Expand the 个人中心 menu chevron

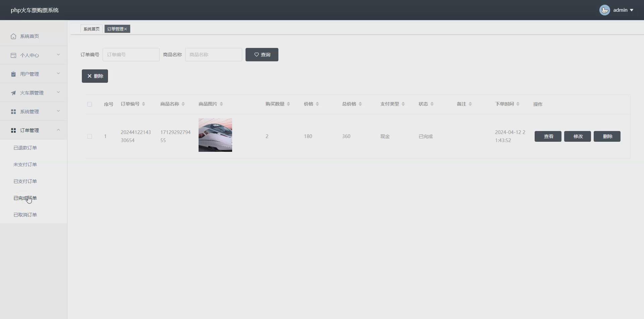(58, 55)
